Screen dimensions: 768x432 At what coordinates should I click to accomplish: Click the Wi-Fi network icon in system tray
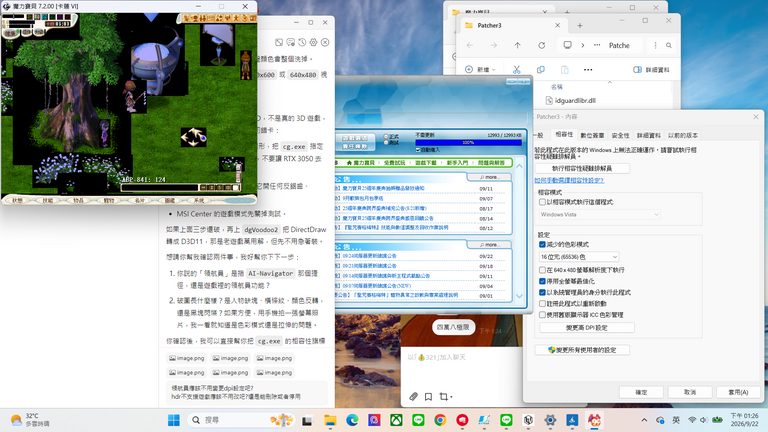tap(692, 420)
